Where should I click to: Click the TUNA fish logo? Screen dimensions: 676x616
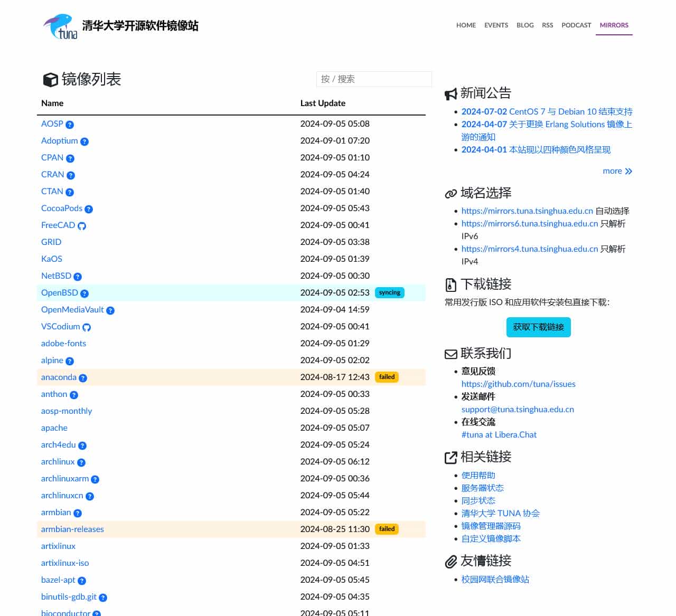[58, 25]
